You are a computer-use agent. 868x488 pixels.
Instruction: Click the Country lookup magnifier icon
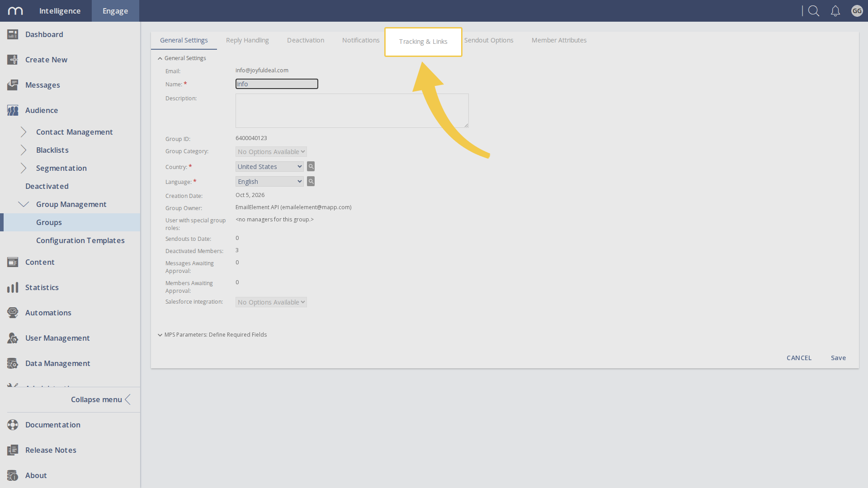pos(311,166)
